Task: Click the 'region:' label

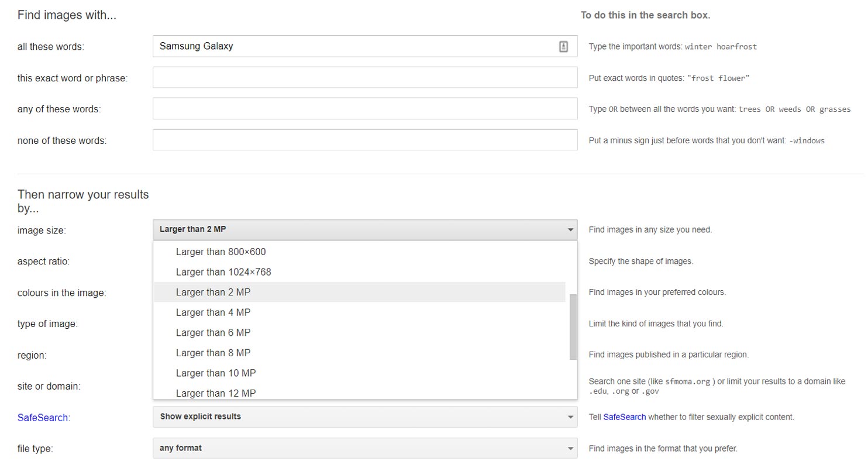Action: pyautogui.click(x=32, y=356)
